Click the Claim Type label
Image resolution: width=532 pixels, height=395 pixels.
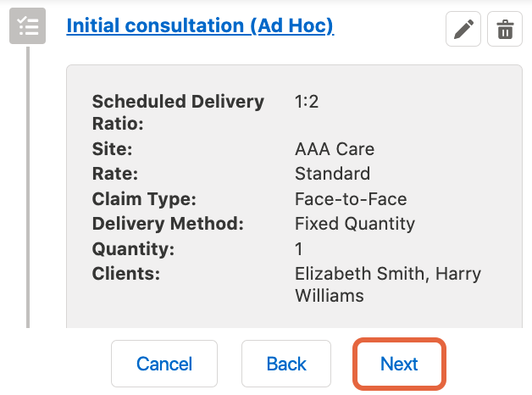click(144, 200)
